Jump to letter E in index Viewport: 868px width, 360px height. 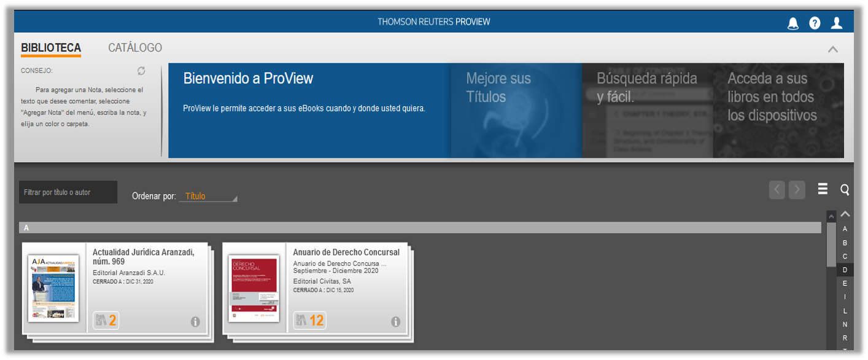[845, 283]
